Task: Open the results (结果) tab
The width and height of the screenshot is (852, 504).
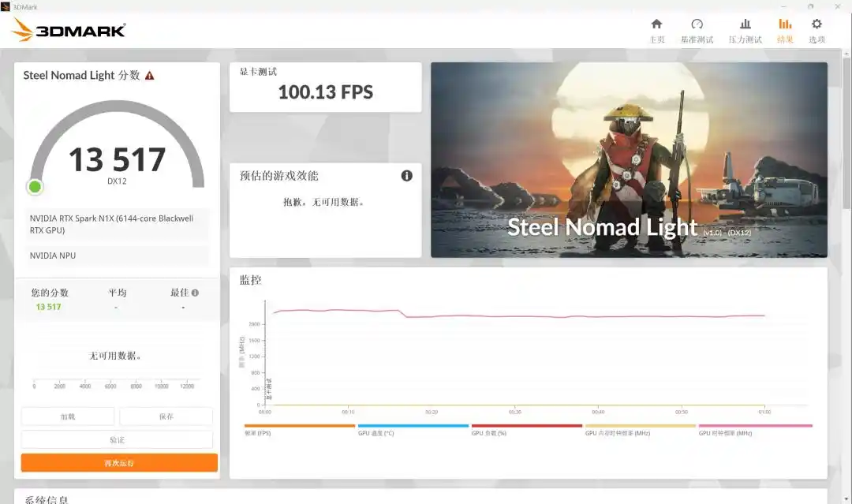Action: [785, 31]
